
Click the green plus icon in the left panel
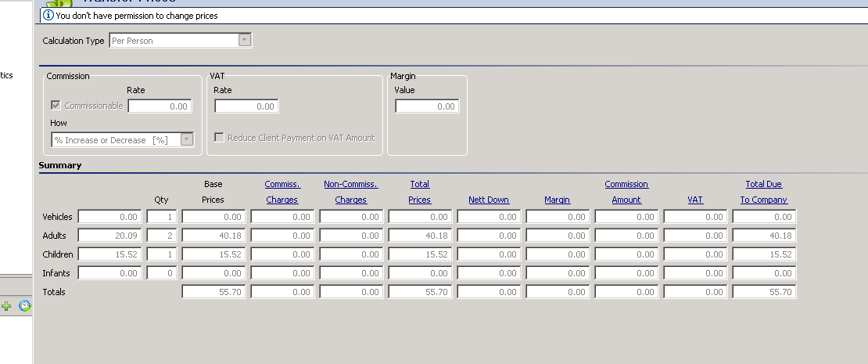tap(6, 306)
